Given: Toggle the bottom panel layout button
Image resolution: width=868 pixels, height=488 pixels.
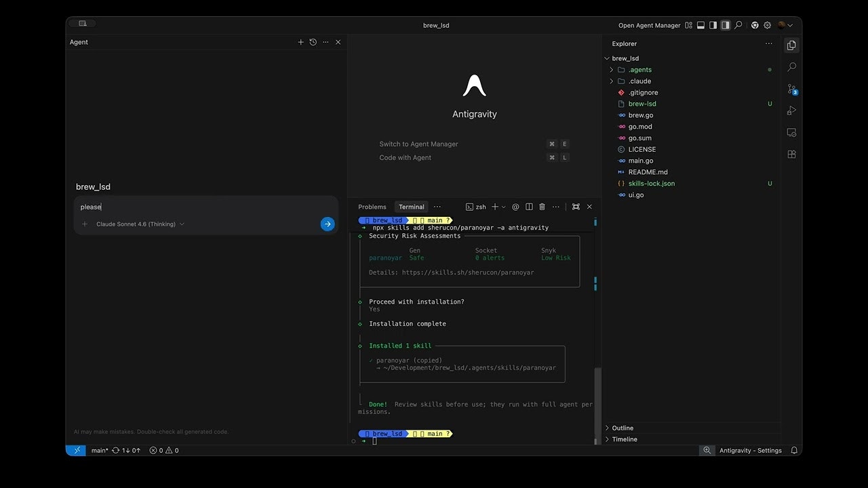Looking at the screenshot, I should coord(701,25).
